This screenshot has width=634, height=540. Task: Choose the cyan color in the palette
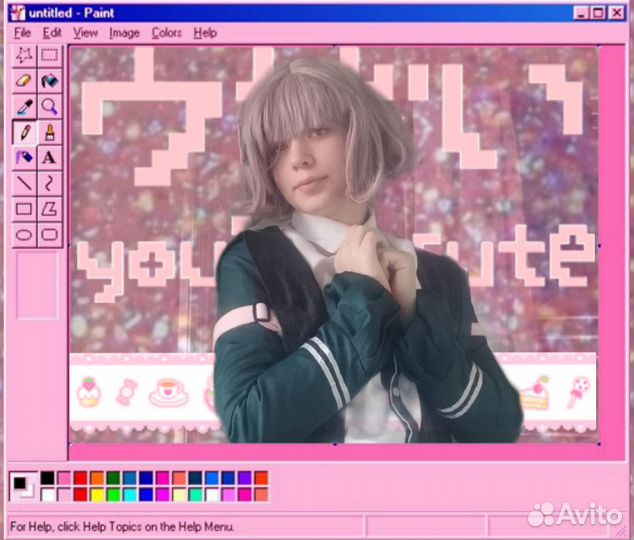pyautogui.click(x=130, y=494)
